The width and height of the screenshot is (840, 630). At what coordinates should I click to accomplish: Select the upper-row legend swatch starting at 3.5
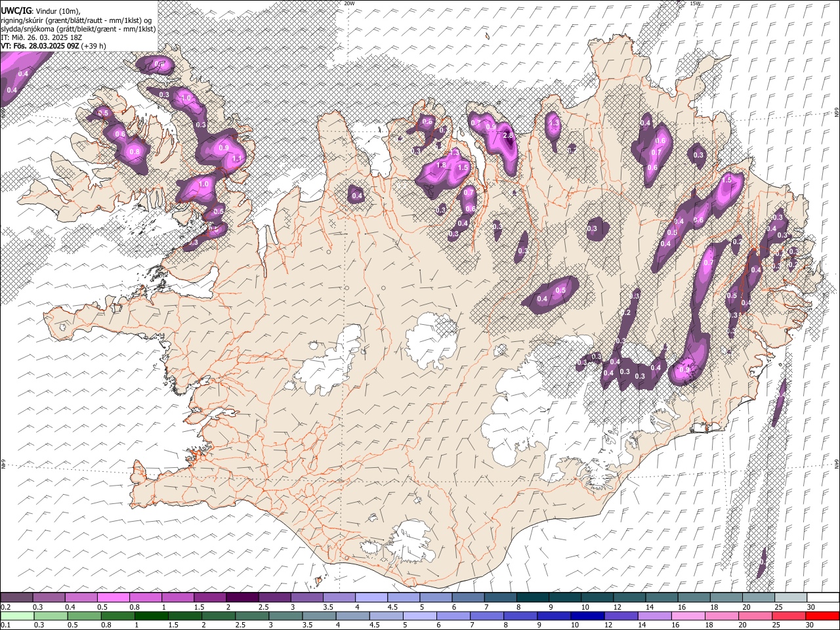[x=339, y=597]
